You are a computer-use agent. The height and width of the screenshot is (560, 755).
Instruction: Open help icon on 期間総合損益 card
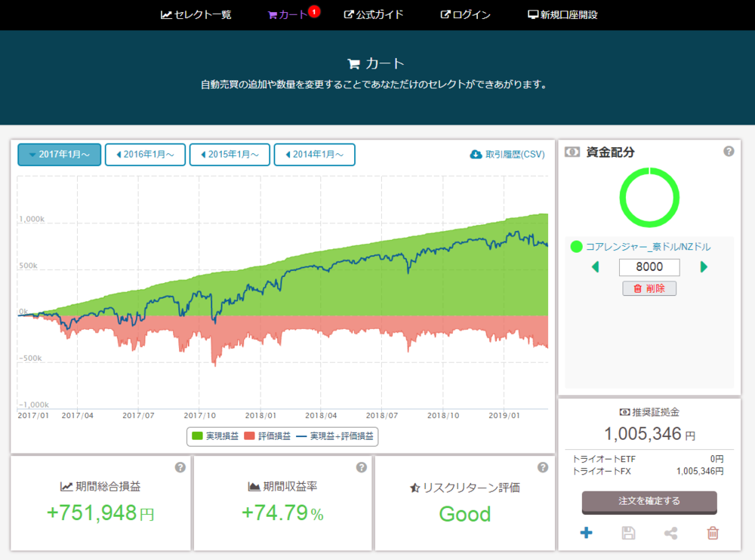click(x=180, y=467)
